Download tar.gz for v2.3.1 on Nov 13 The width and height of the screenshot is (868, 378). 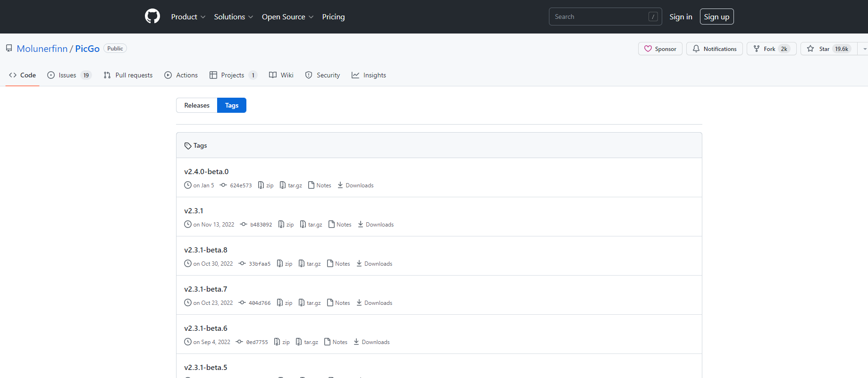311,225
